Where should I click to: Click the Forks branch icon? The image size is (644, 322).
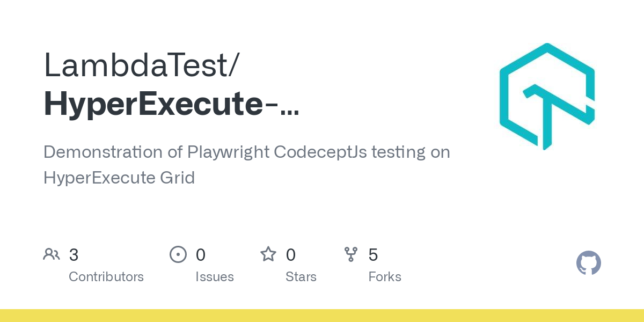[x=351, y=254]
